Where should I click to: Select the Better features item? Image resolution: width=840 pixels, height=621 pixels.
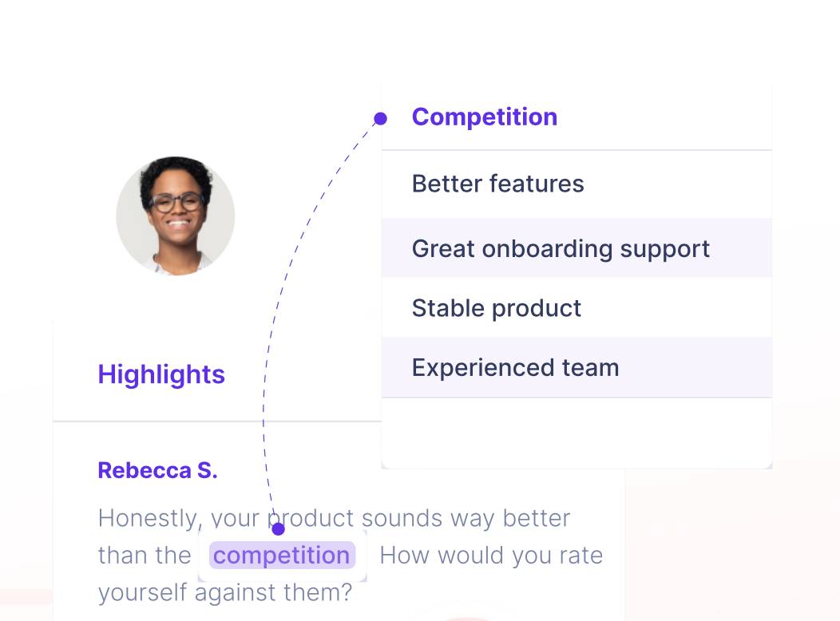(x=577, y=184)
